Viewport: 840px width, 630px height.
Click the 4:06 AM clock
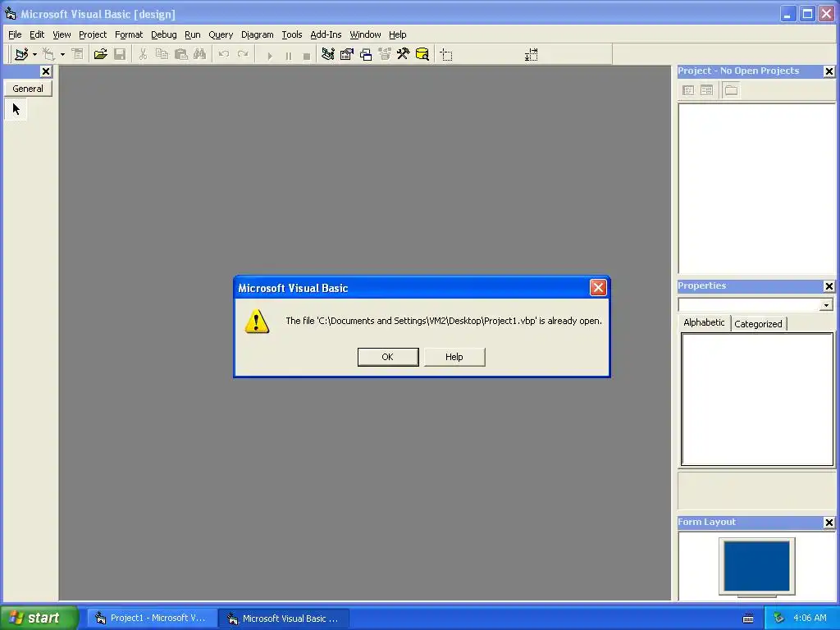click(810, 618)
